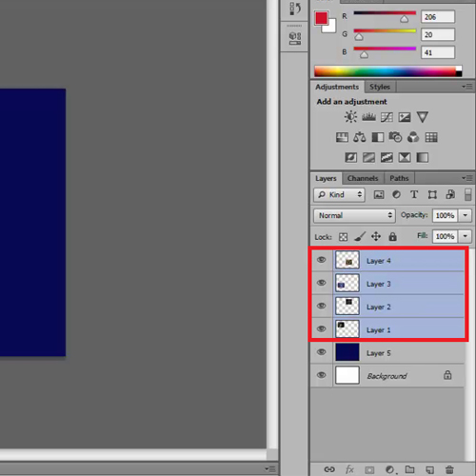The width and height of the screenshot is (476, 476).
Task: Lock all with padlock icon
Action: pos(392,236)
